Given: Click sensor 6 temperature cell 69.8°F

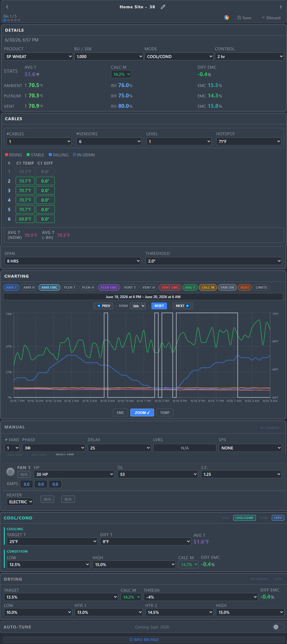Looking at the screenshot, I should pos(25,219).
